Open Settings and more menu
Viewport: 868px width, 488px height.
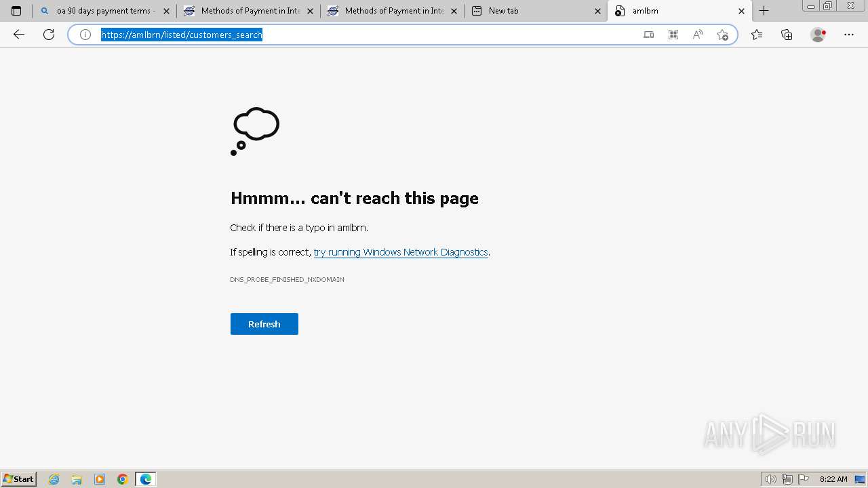(849, 35)
